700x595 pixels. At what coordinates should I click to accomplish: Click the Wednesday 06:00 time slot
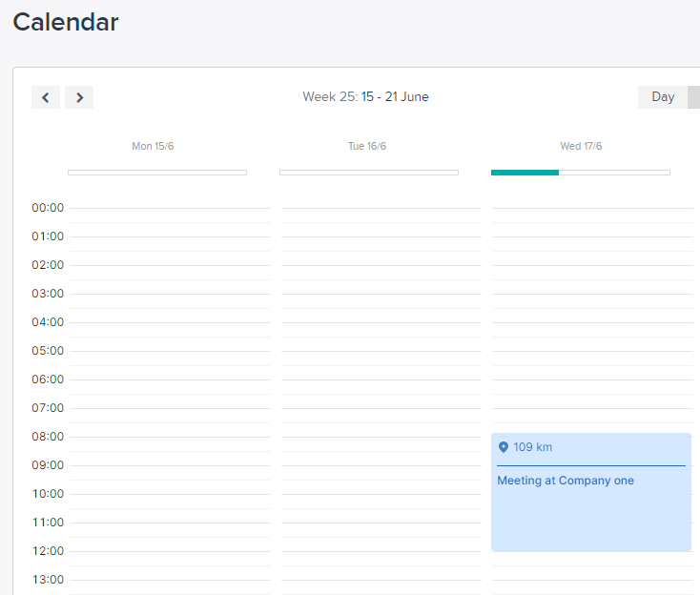[593, 394]
